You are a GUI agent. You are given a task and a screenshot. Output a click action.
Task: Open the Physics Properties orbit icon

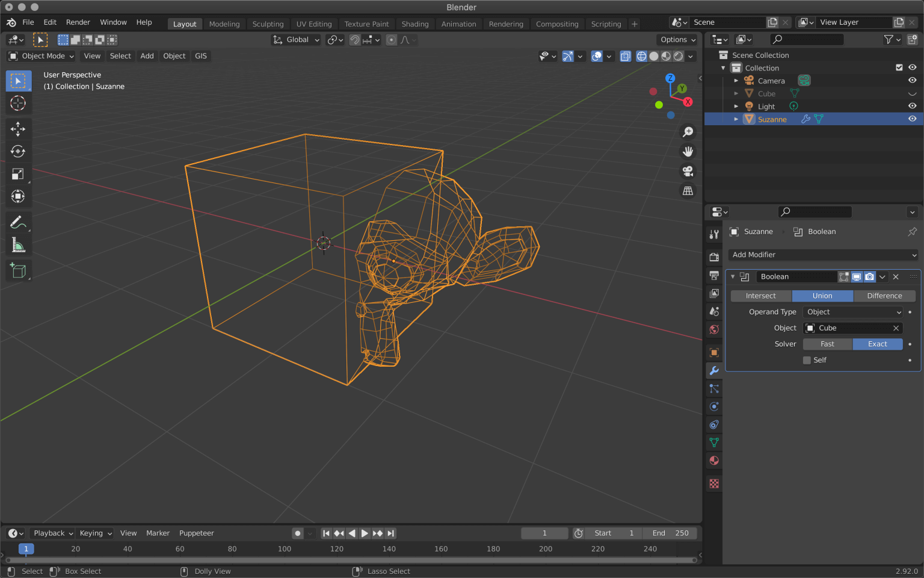(x=713, y=424)
